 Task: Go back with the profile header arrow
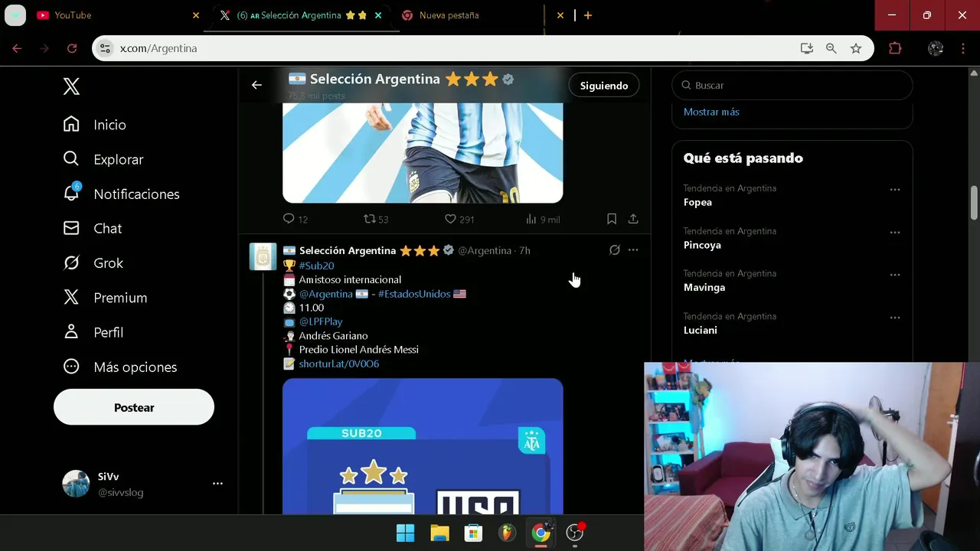[256, 85]
